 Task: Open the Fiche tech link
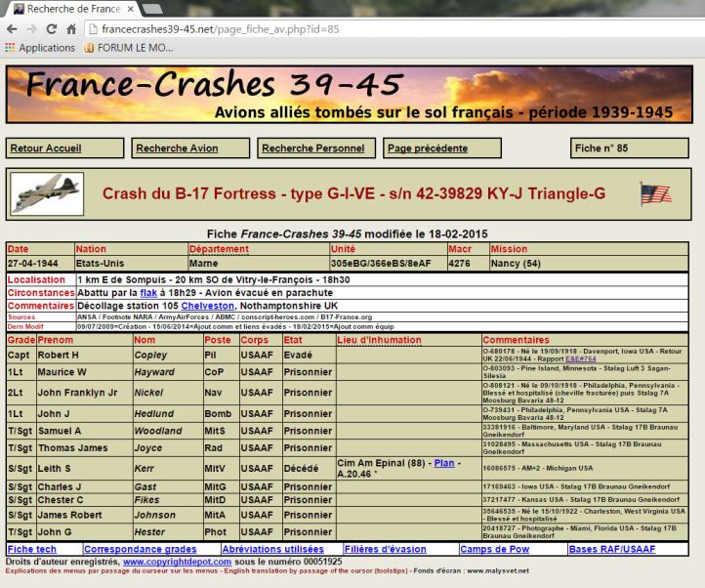32,549
